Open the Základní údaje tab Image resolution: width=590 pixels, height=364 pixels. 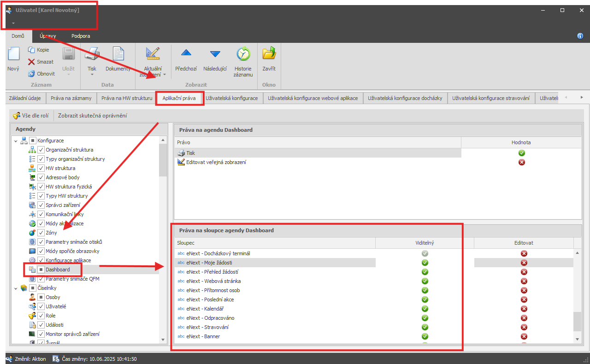tap(25, 98)
